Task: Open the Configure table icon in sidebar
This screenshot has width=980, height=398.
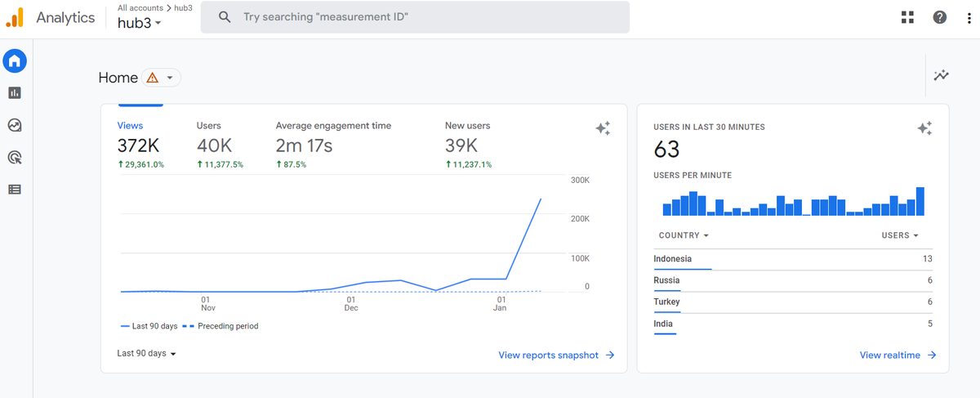Action: [15, 190]
